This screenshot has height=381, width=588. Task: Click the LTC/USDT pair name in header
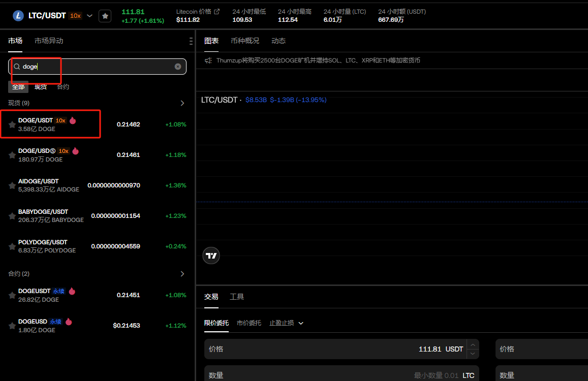click(47, 16)
